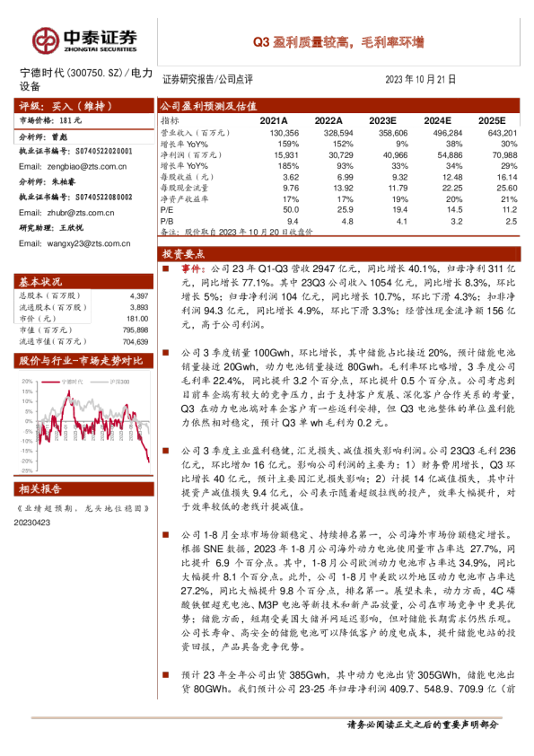Click the 公司盈利预测及估值 table header
This screenshot has height=756, width=534.
pos(339,106)
